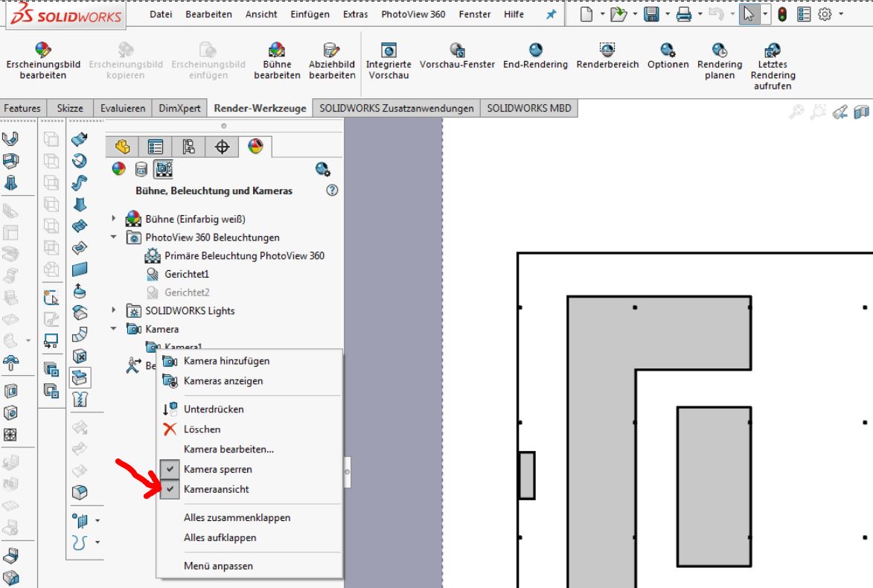The height and width of the screenshot is (588, 873).
Task: Click the help question mark icon
Action: pyautogui.click(x=332, y=191)
